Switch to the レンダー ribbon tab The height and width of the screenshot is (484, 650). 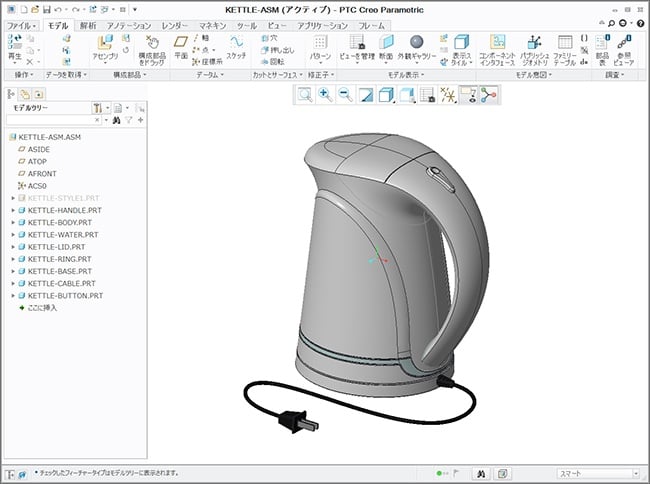[x=174, y=23]
